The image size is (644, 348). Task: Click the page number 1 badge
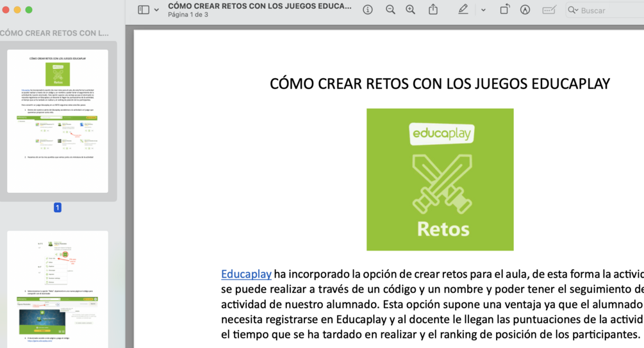click(x=58, y=208)
